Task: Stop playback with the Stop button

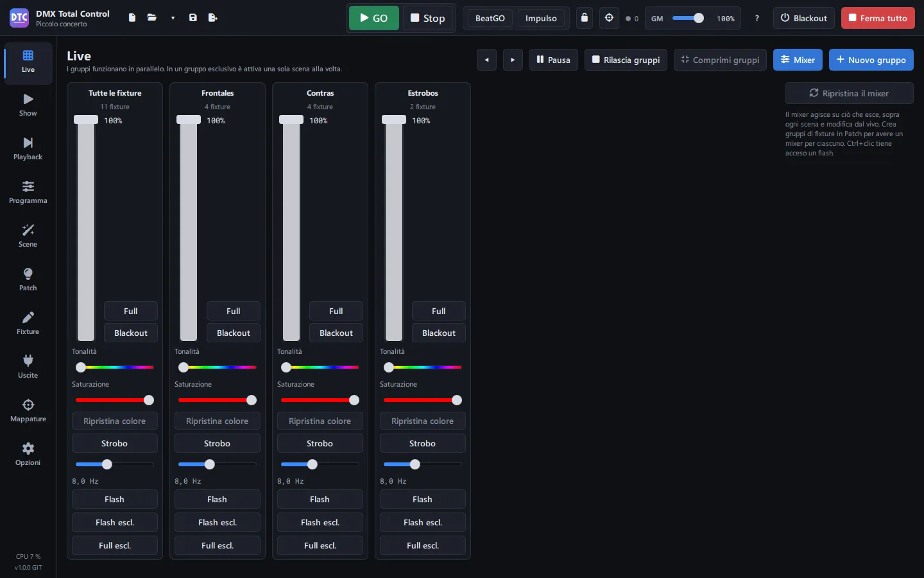Action: tap(428, 18)
